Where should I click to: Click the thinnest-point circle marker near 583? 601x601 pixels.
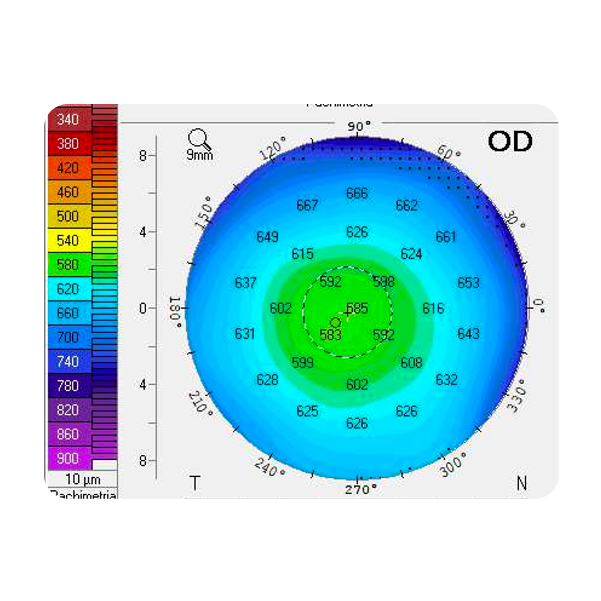point(336,321)
